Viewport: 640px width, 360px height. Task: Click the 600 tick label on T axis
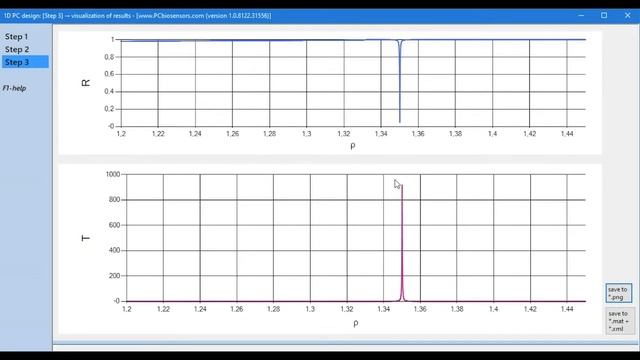coord(115,225)
